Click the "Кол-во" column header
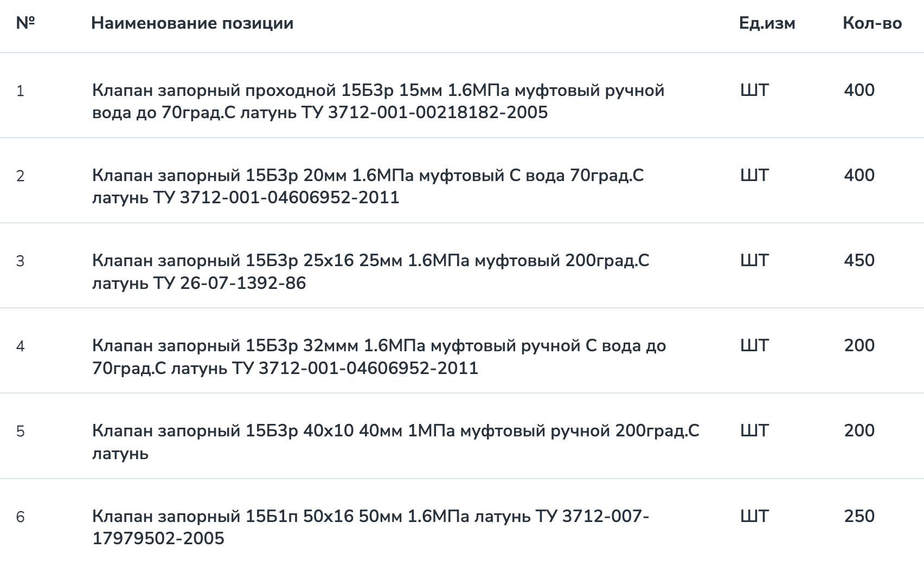Image resolution: width=924 pixels, height=567 pixels. pos(872,23)
